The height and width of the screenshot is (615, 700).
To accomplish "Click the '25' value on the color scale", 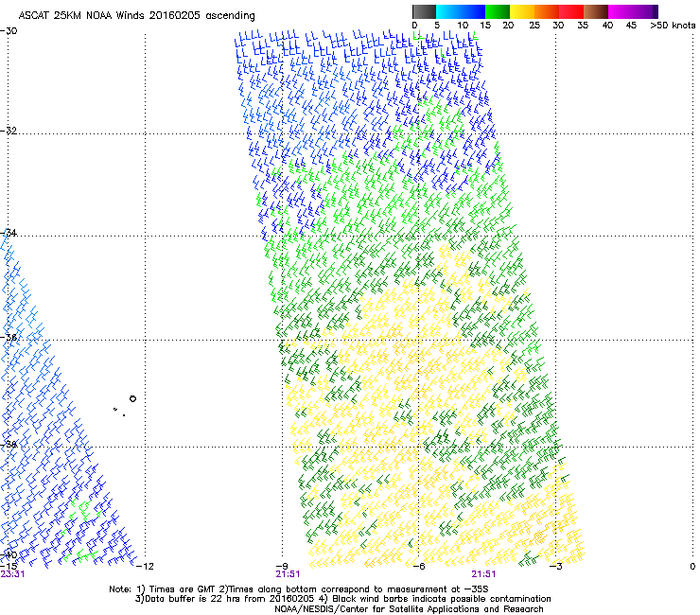I will point(534,26).
